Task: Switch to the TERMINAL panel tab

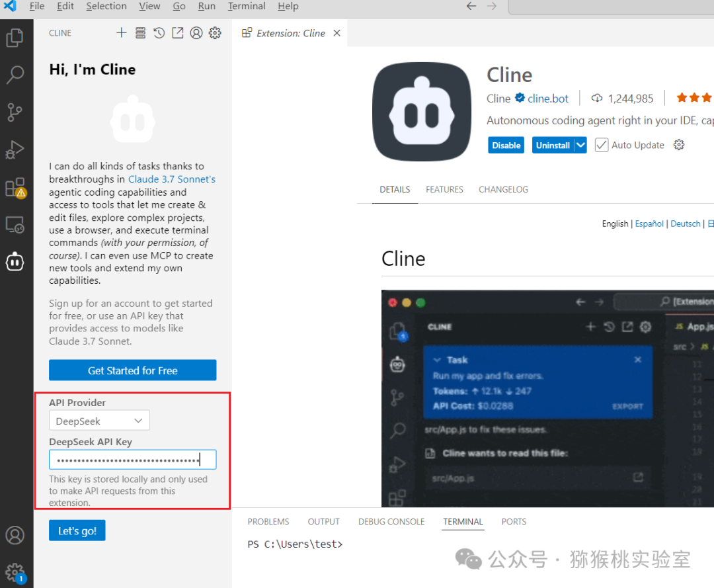Action: 463,521
